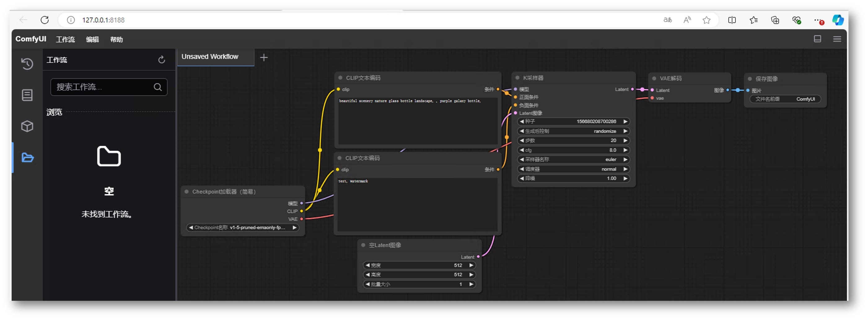Go back with browser back arrow

tap(23, 20)
